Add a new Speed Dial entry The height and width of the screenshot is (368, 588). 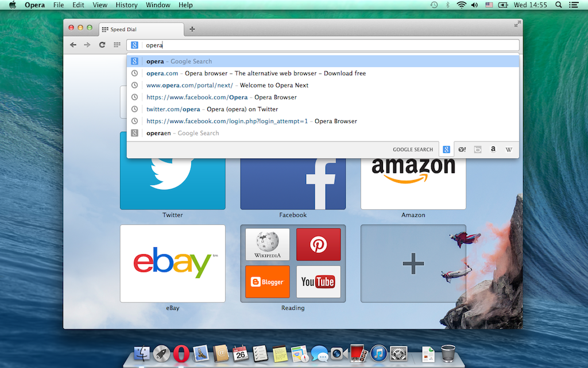(413, 263)
